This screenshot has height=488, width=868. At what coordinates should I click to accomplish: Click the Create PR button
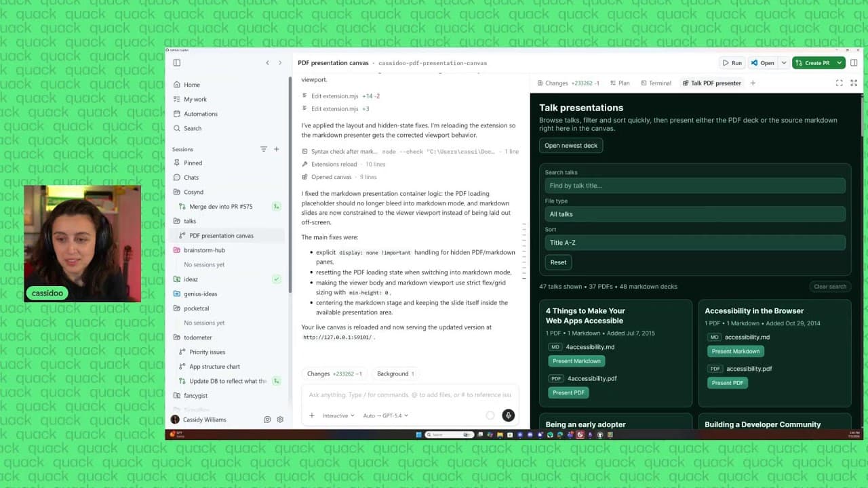tap(812, 63)
